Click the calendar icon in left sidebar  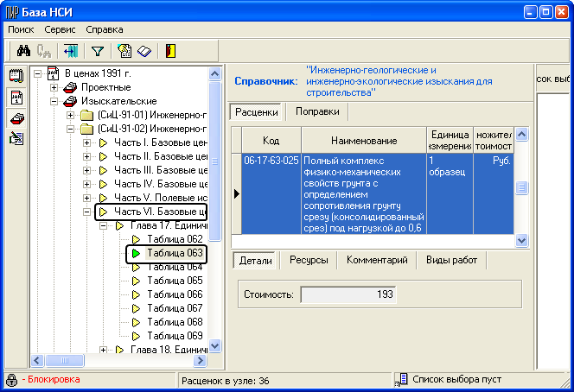15,97
